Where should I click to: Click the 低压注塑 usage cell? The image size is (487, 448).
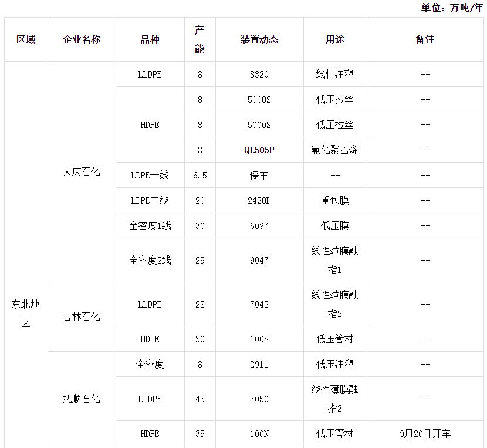[x=335, y=364]
